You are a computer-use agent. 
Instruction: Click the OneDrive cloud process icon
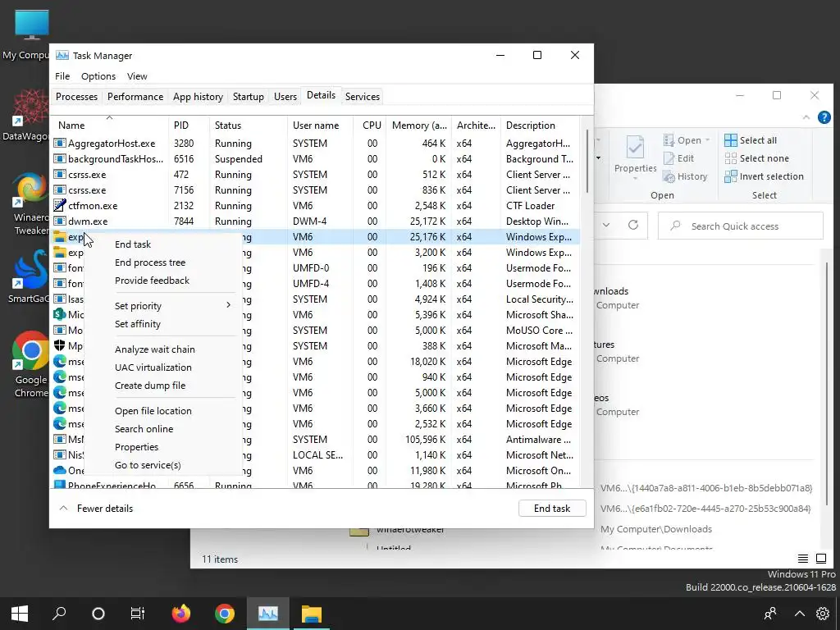point(59,470)
